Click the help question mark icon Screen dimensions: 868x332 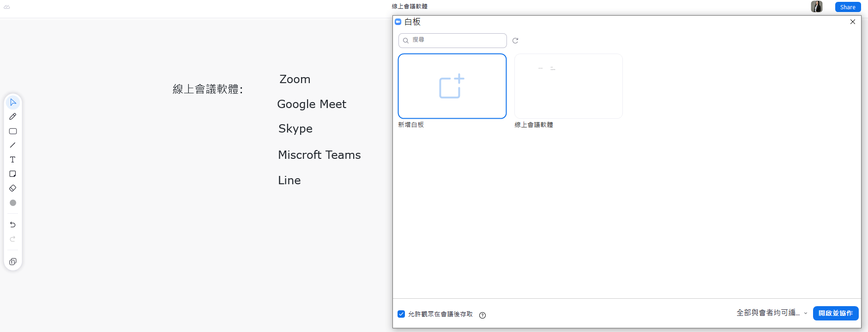click(x=482, y=315)
